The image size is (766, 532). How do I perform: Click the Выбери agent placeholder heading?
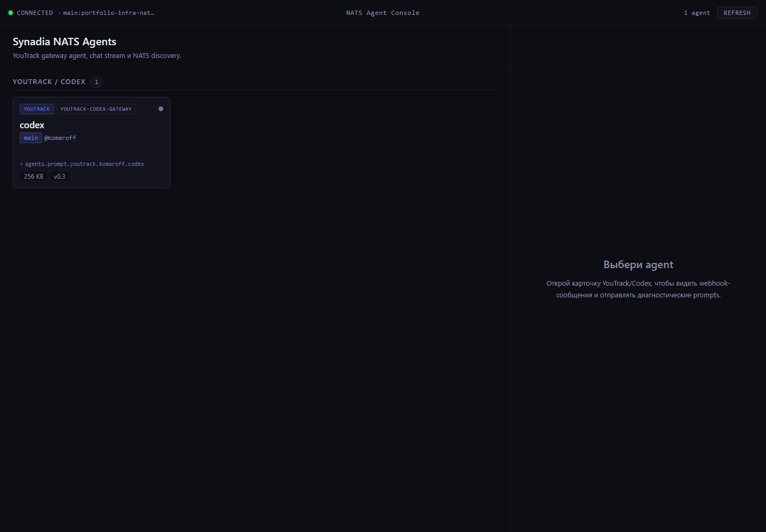[638, 265]
